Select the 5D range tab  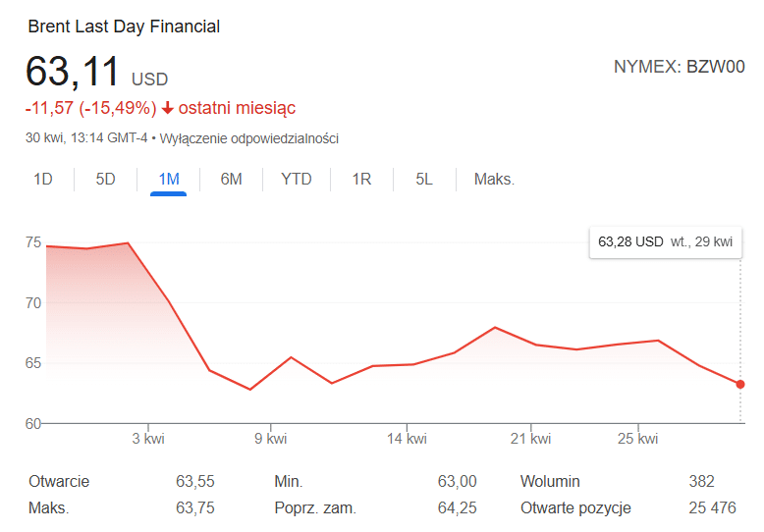[105, 179]
